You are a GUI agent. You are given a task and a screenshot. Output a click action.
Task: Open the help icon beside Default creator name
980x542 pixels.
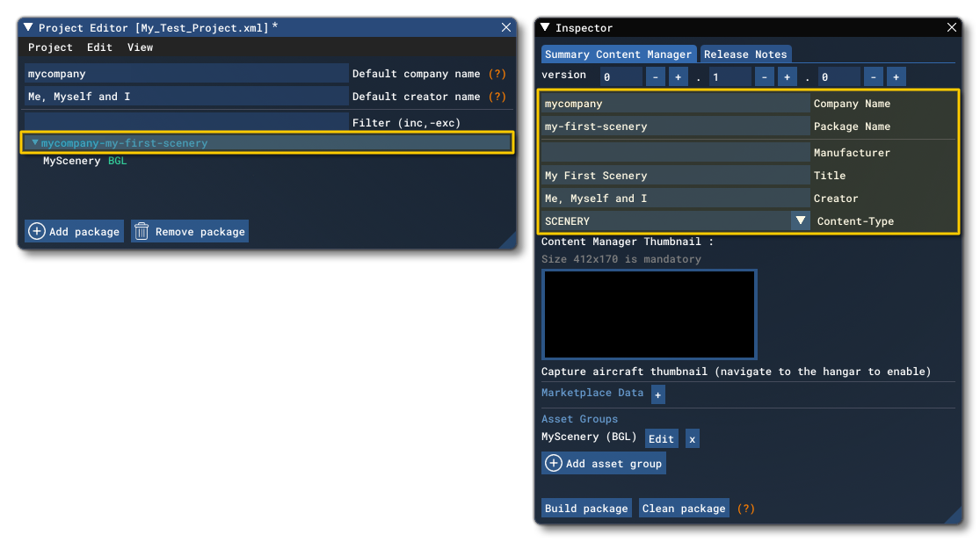[x=497, y=97]
